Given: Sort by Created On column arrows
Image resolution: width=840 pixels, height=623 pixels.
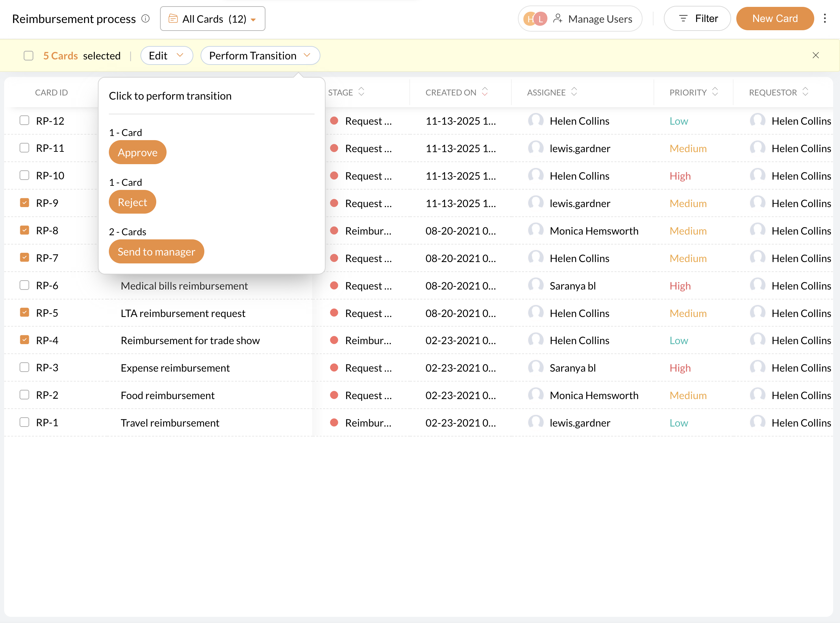Looking at the screenshot, I should point(485,92).
